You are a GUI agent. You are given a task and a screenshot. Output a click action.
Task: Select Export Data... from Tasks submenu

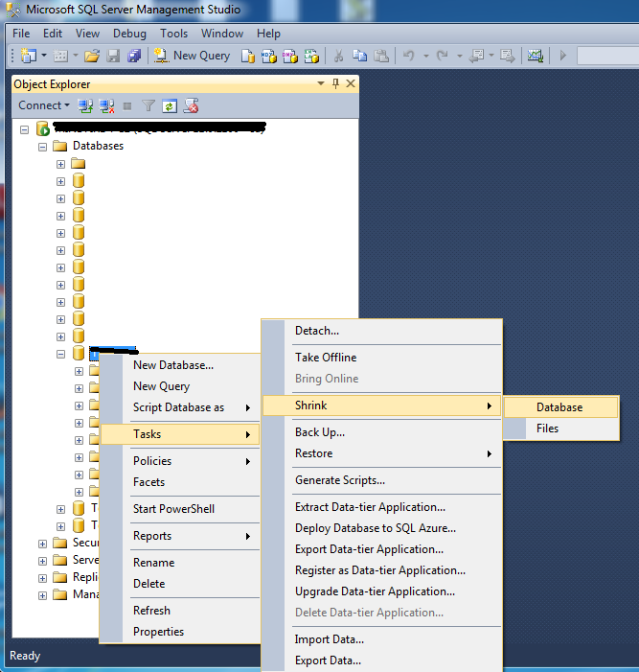pyautogui.click(x=381, y=660)
